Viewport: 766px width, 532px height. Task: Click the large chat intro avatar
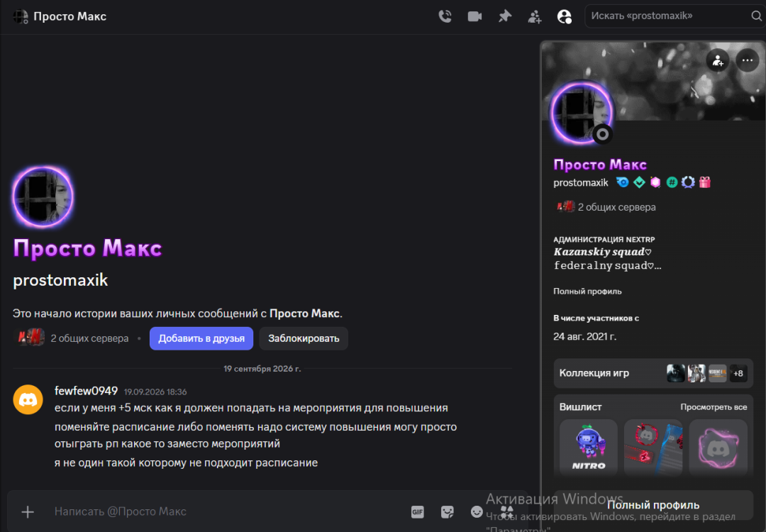pyautogui.click(x=43, y=197)
